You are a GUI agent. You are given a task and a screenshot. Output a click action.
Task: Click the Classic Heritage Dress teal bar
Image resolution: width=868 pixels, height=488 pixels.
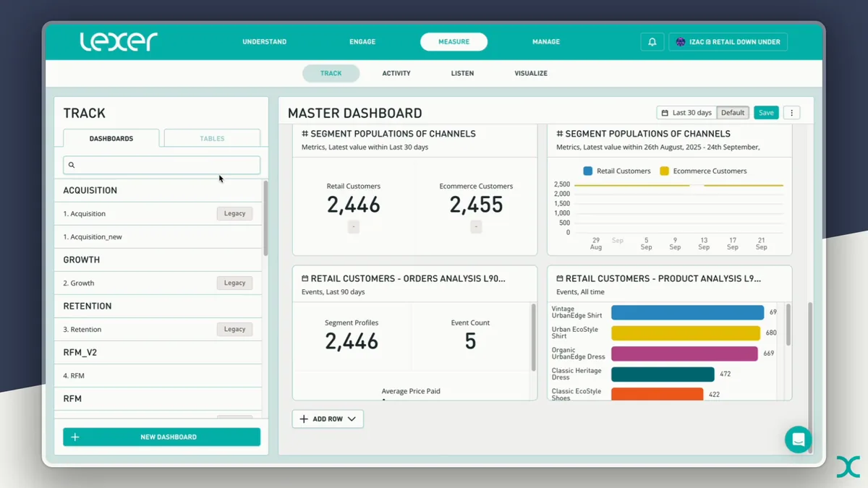[663, 374]
